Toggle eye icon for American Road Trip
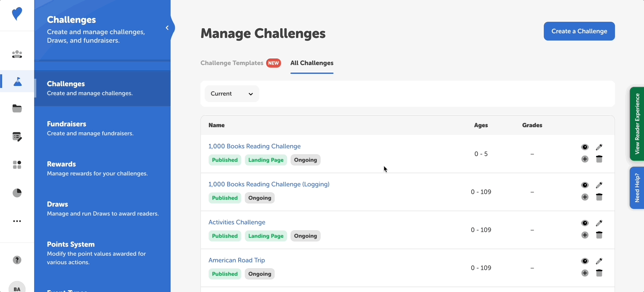The width and height of the screenshot is (644, 292). pos(585,261)
